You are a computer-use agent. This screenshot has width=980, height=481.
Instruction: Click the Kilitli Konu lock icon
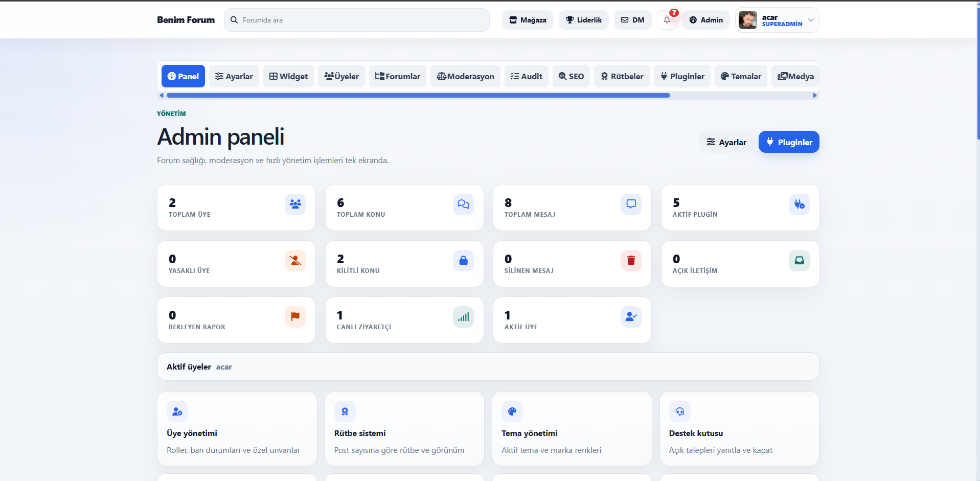click(x=463, y=261)
